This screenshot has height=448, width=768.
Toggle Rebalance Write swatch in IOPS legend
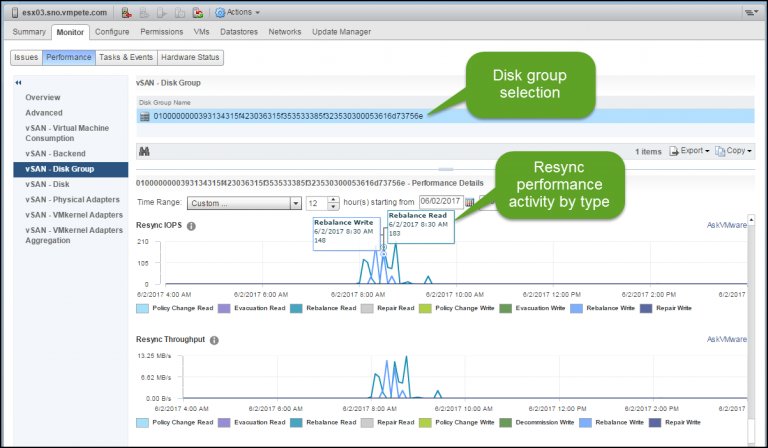576,308
